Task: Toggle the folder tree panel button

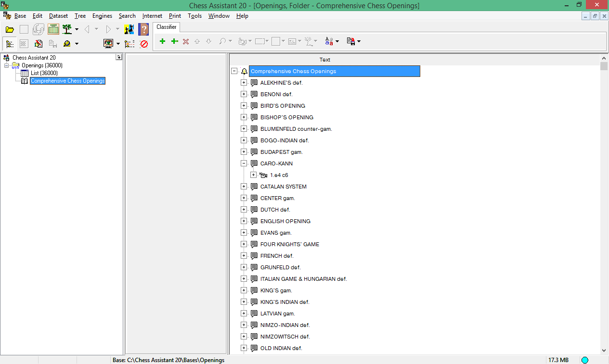Action: [x=10, y=44]
